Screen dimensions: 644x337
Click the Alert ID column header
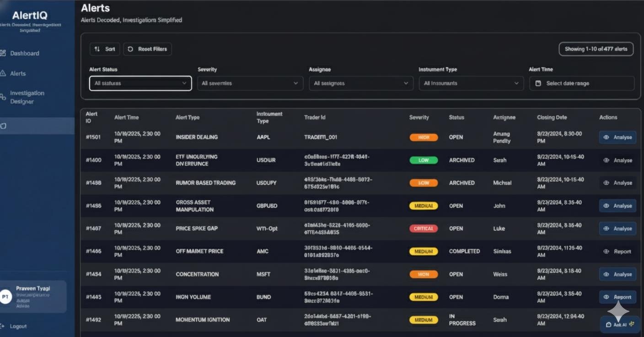[91, 117]
